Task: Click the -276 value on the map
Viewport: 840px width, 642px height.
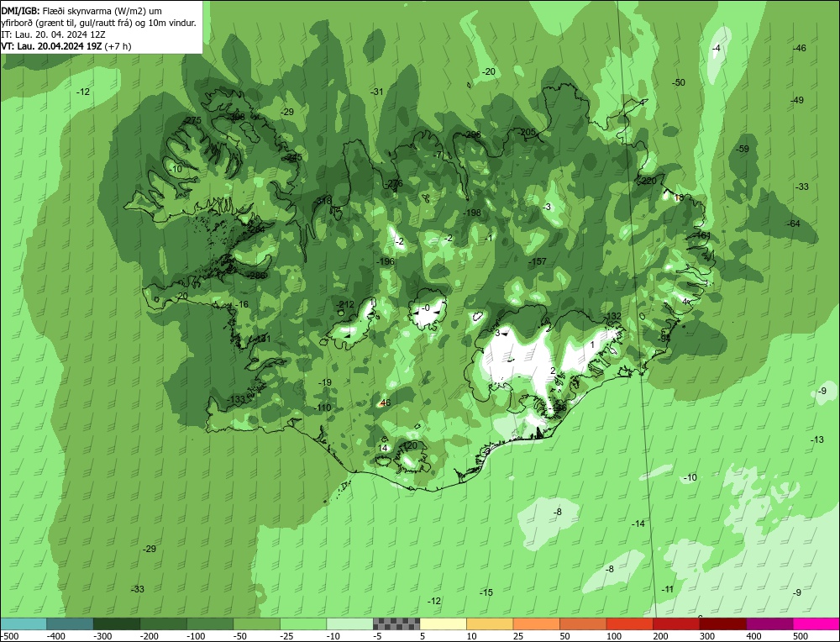Action: point(393,183)
